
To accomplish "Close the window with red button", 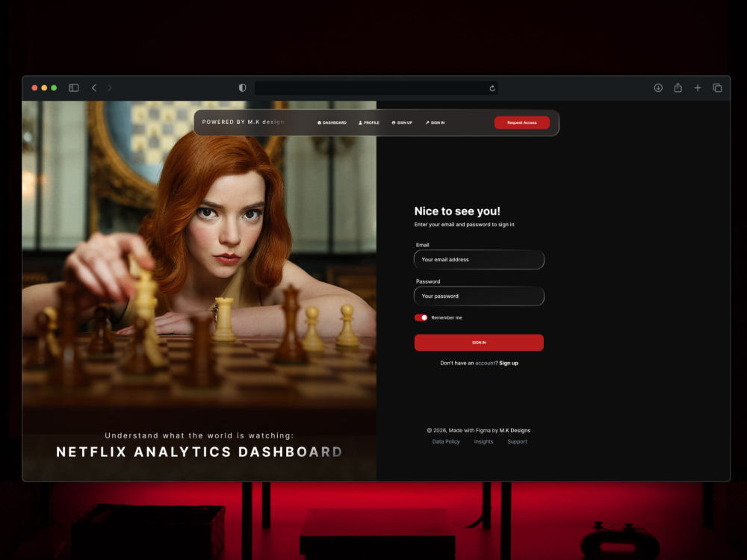I will pyautogui.click(x=34, y=87).
